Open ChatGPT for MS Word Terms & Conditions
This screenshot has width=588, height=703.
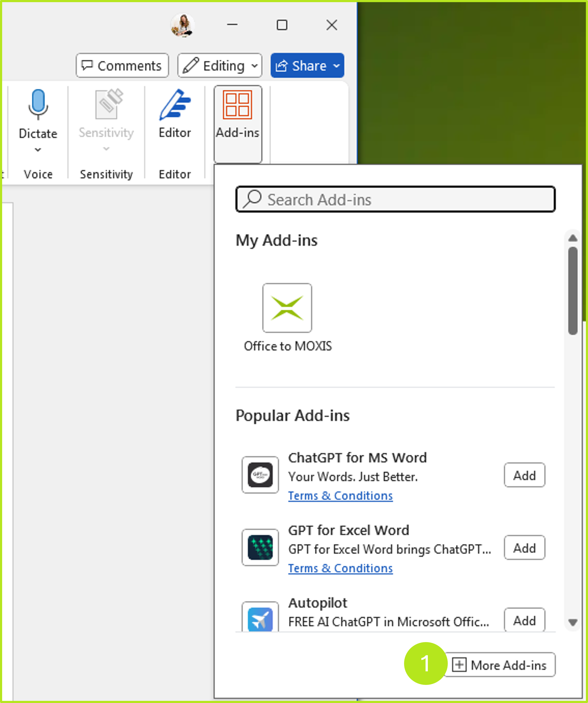point(340,496)
